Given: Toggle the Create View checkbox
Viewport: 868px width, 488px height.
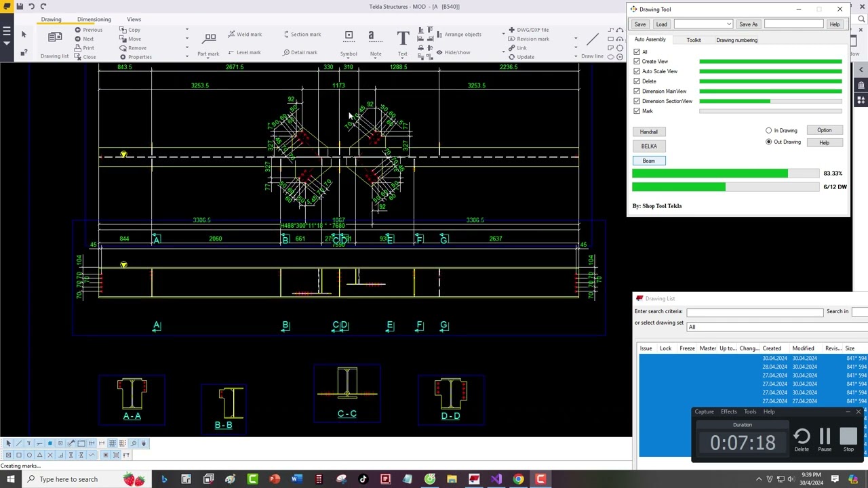Looking at the screenshot, I should pos(637,62).
